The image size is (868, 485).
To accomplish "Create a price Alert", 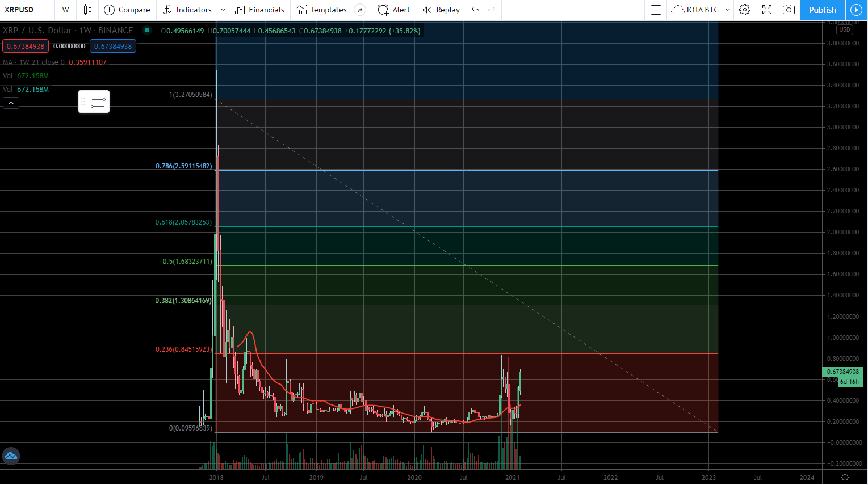I will click(394, 10).
